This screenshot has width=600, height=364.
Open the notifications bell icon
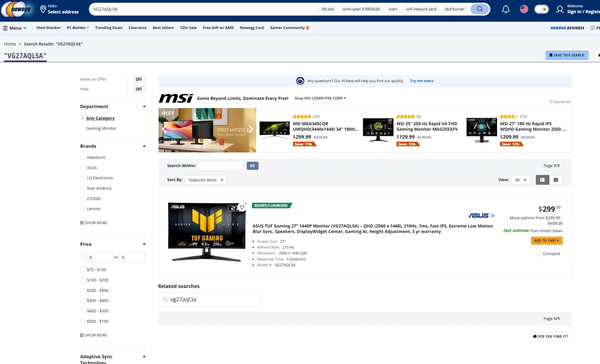tap(506, 9)
